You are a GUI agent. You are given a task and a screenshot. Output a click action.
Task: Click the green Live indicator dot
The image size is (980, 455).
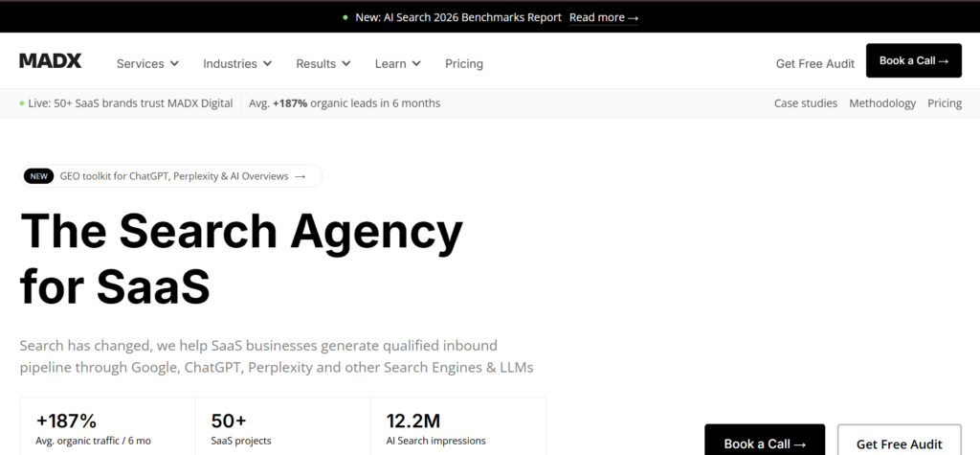[23, 103]
